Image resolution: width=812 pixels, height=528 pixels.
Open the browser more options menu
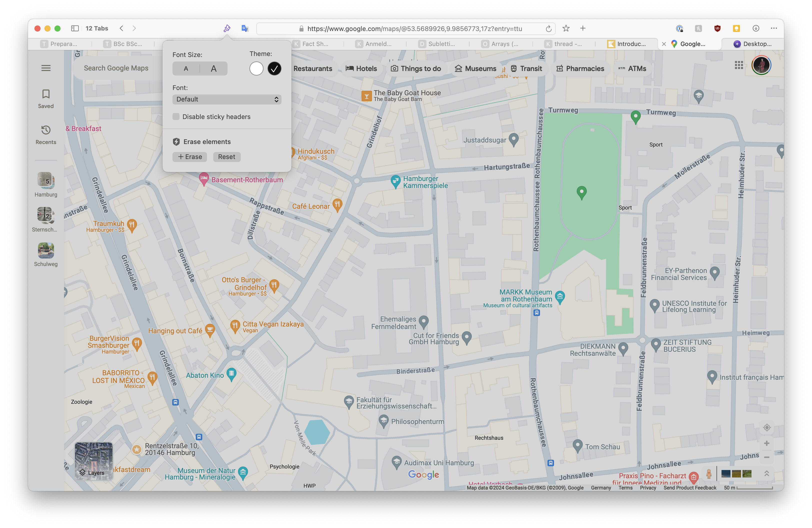pyautogui.click(x=773, y=29)
